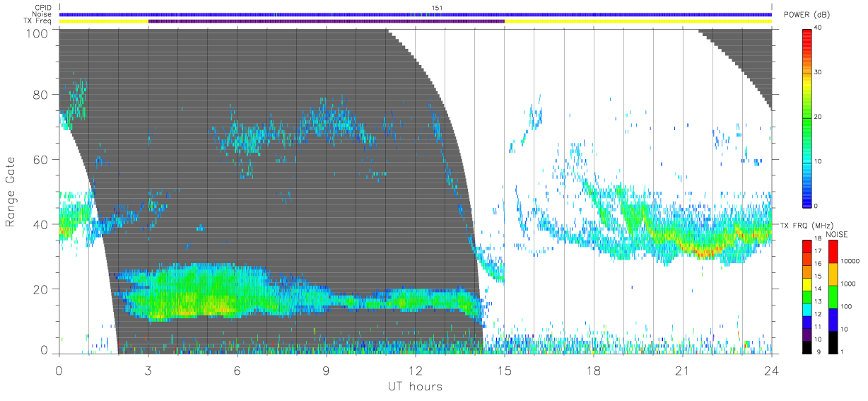Click the y-axis tick label 80
Screen dimensions: 868x401
[41, 94]
